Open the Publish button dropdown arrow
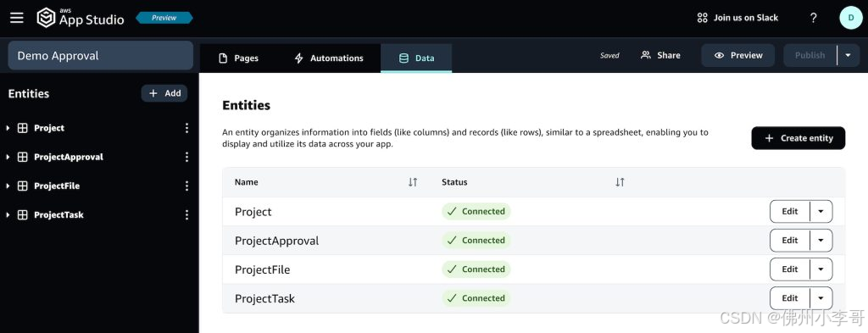Image resolution: width=868 pixels, height=333 pixels. coord(848,55)
